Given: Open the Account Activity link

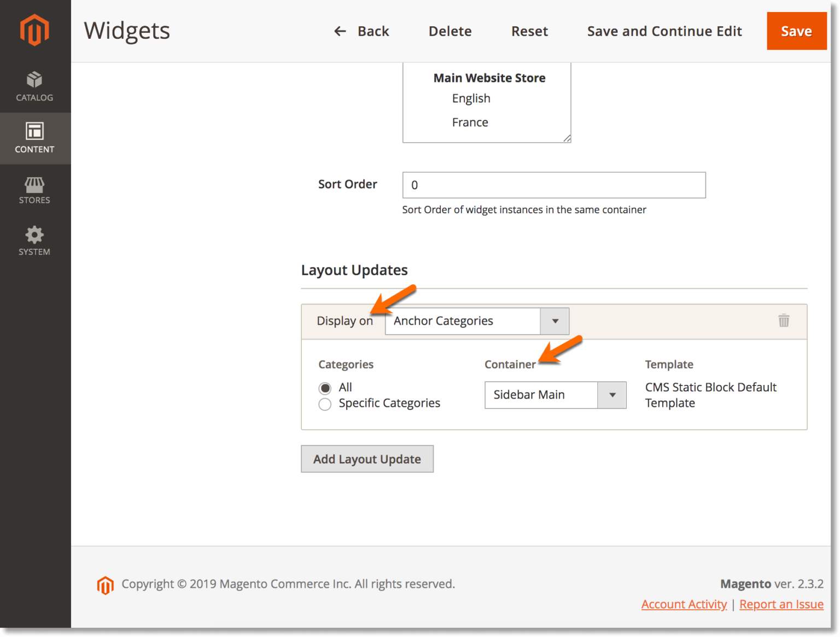Looking at the screenshot, I should [x=684, y=604].
